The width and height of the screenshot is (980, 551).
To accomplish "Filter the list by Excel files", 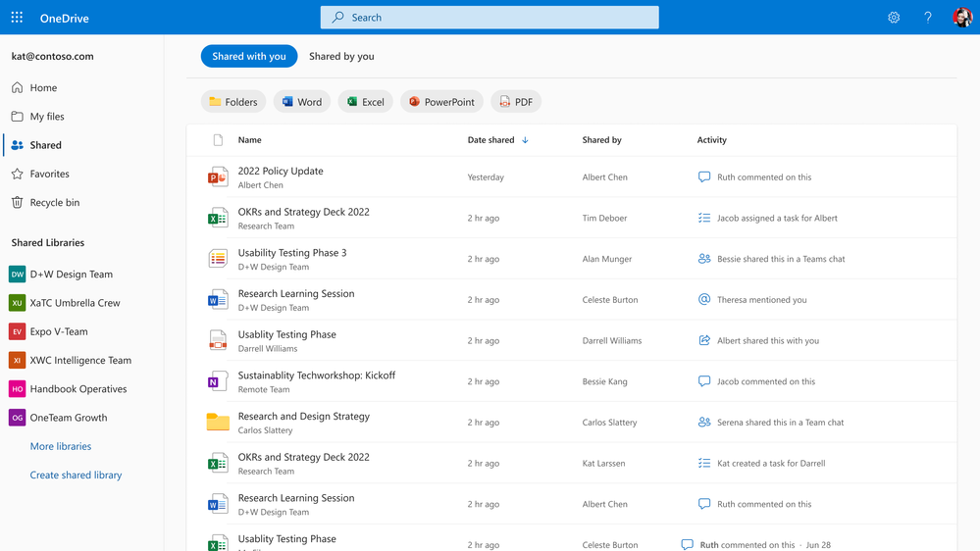I will [366, 102].
